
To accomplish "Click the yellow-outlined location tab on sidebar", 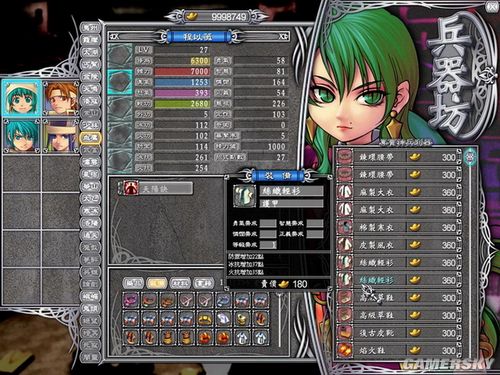I will click(x=90, y=137).
